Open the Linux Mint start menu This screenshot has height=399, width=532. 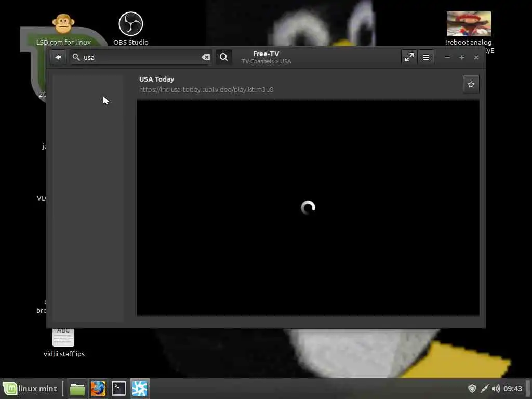30,389
